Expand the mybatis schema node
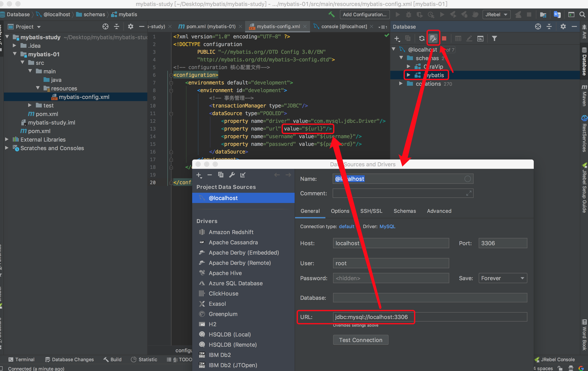588x371 pixels. (x=408, y=75)
